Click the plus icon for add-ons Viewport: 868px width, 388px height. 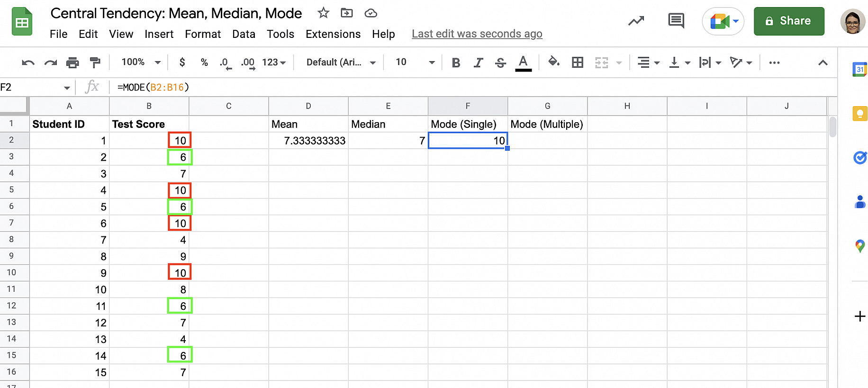coord(860,316)
